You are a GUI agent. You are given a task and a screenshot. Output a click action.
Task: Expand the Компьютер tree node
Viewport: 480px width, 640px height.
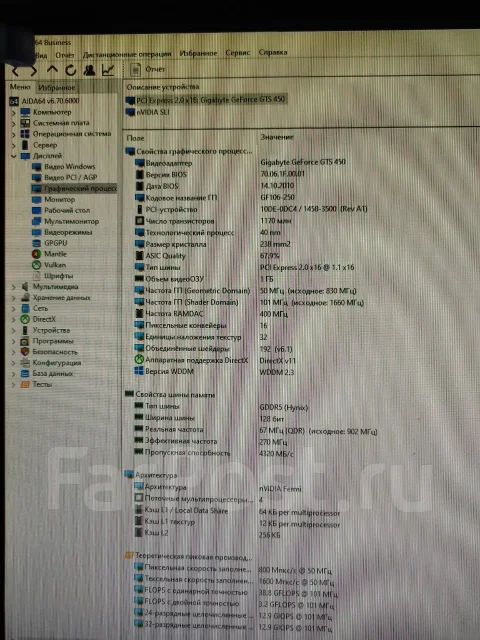[13, 112]
